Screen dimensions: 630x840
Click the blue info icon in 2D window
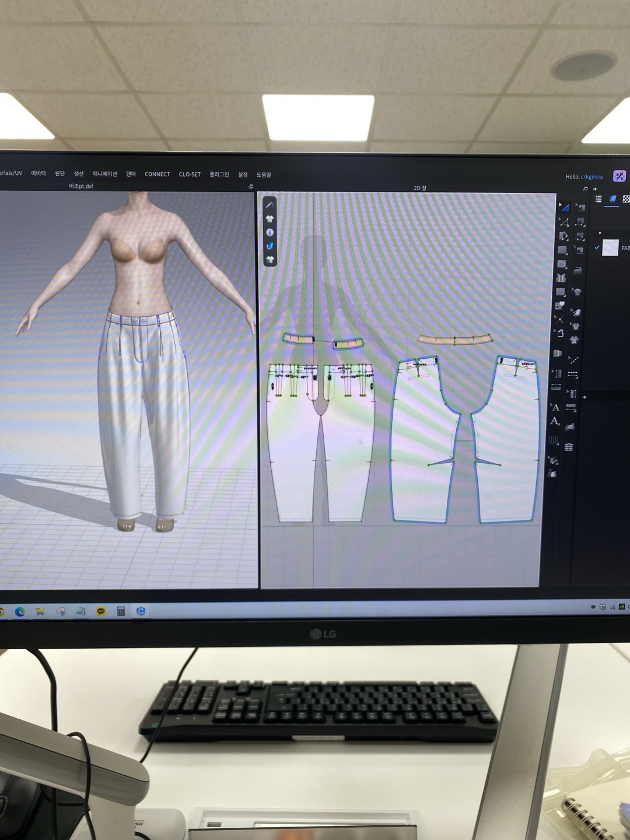(269, 233)
